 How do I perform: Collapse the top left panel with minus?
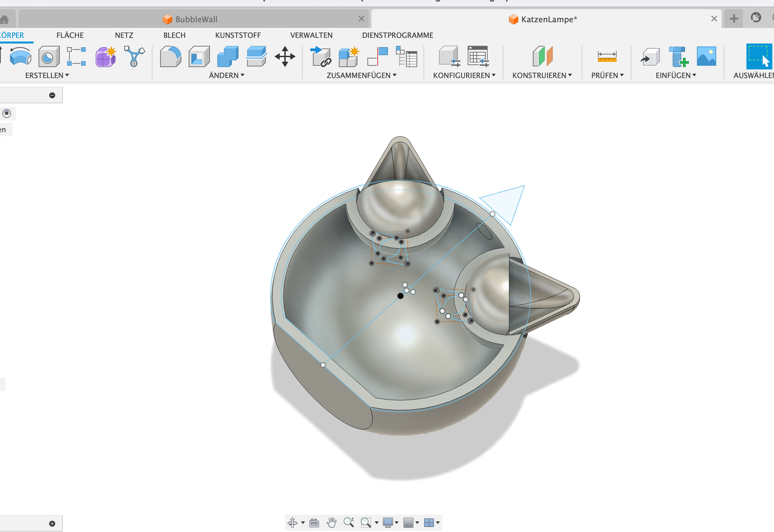coord(52,95)
